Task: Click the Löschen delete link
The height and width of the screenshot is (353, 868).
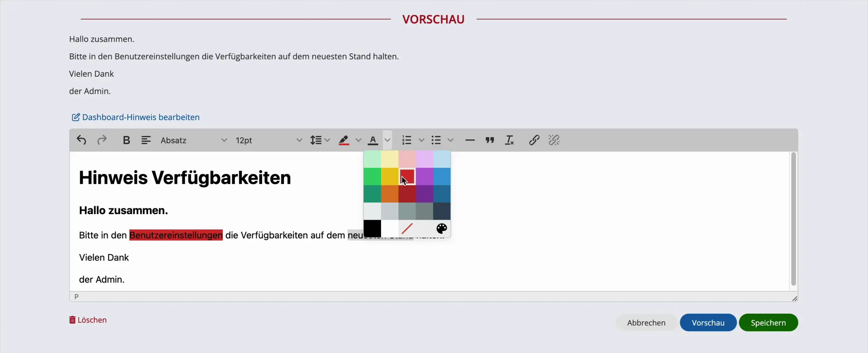Action: 88,320
